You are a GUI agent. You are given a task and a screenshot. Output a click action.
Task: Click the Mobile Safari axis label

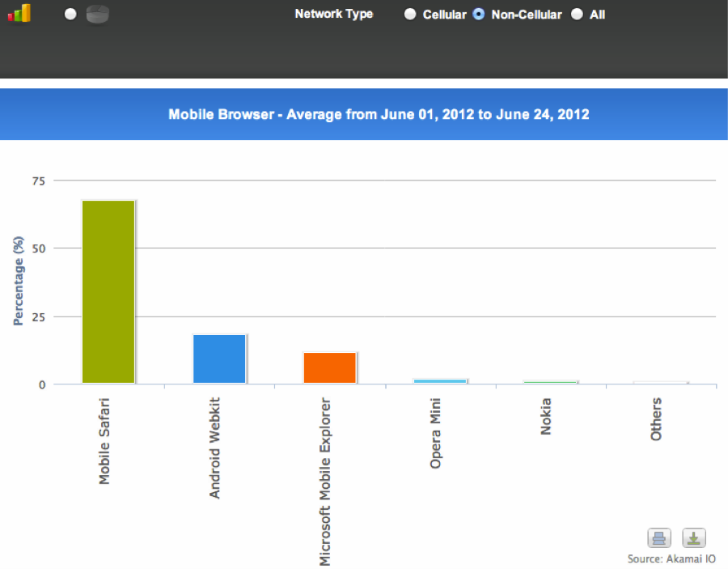pyautogui.click(x=104, y=441)
